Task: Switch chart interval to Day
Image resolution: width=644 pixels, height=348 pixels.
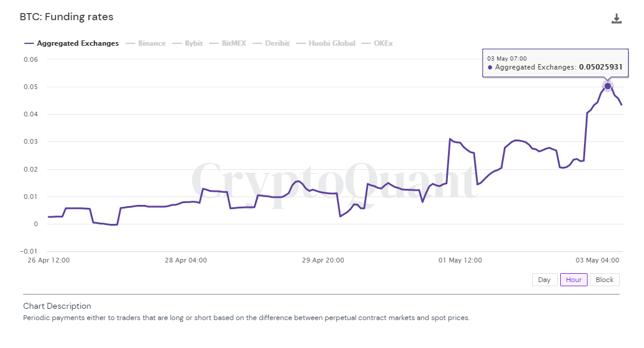Action: coord(544,280)
